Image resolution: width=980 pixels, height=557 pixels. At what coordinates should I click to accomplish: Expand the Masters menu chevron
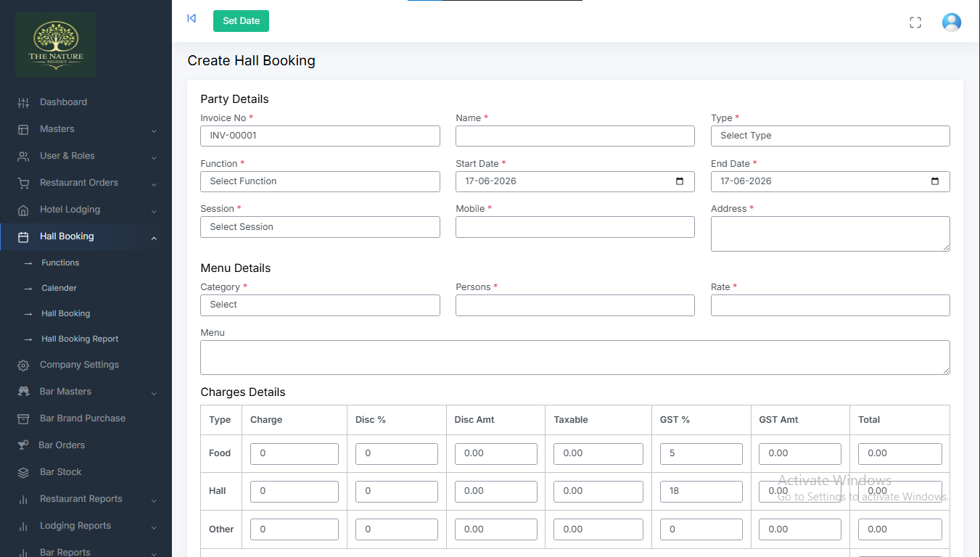(154, 131)
